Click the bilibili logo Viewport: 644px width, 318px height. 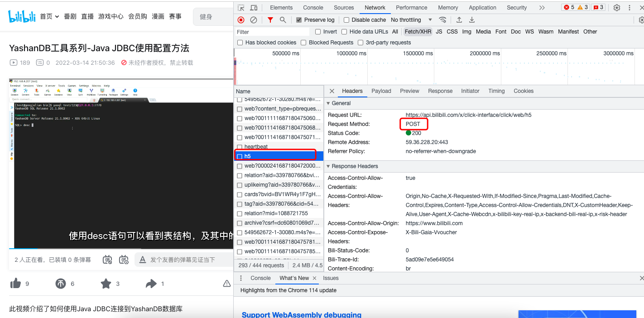click(22, 16)
